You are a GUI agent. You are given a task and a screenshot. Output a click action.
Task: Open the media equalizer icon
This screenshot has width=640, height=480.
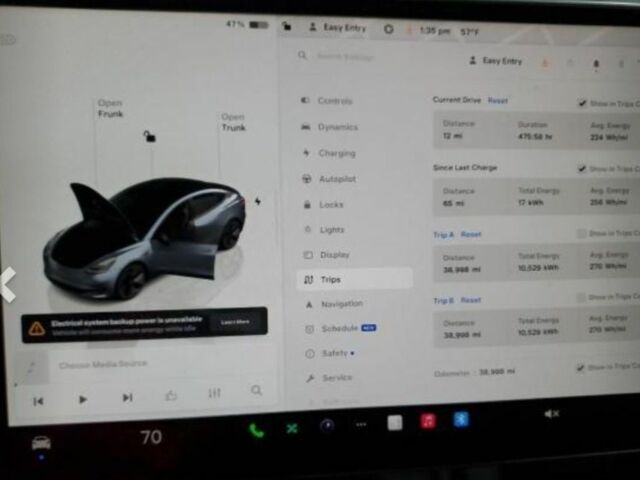(214, 394)
